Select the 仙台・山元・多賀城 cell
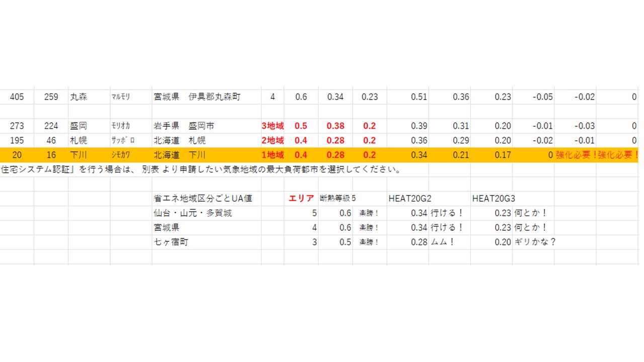Viewport: 644px width, 362px height. (193, 213)
